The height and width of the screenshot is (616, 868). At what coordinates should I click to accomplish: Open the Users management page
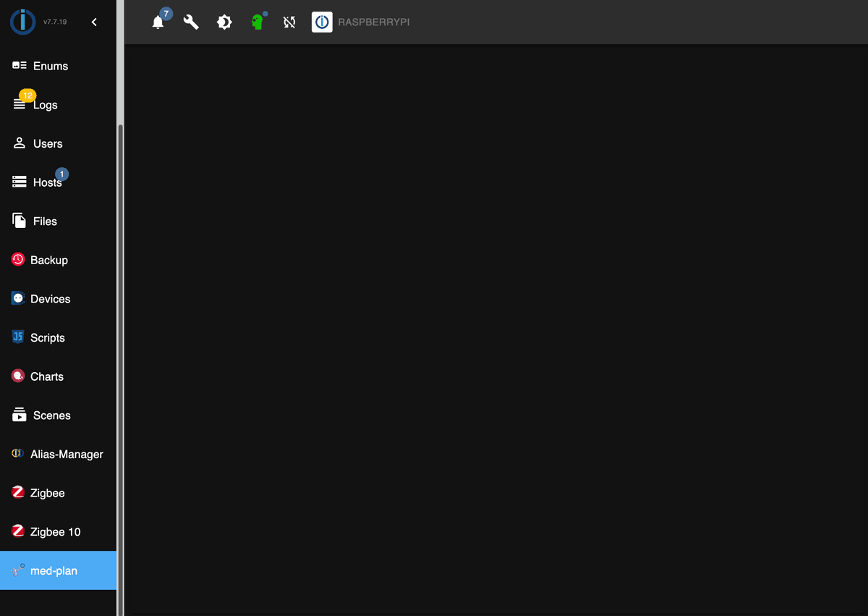pyautogui.click(x=46, y=143)
